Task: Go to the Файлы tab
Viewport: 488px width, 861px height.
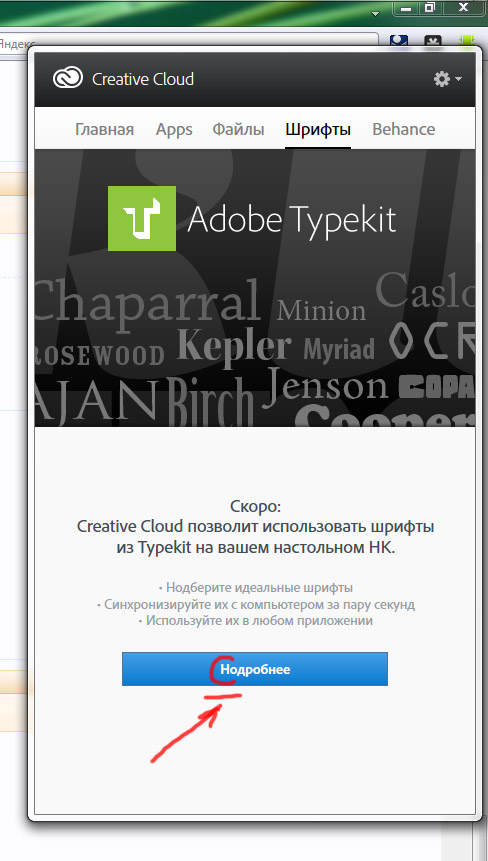Action: pos(238,130)
